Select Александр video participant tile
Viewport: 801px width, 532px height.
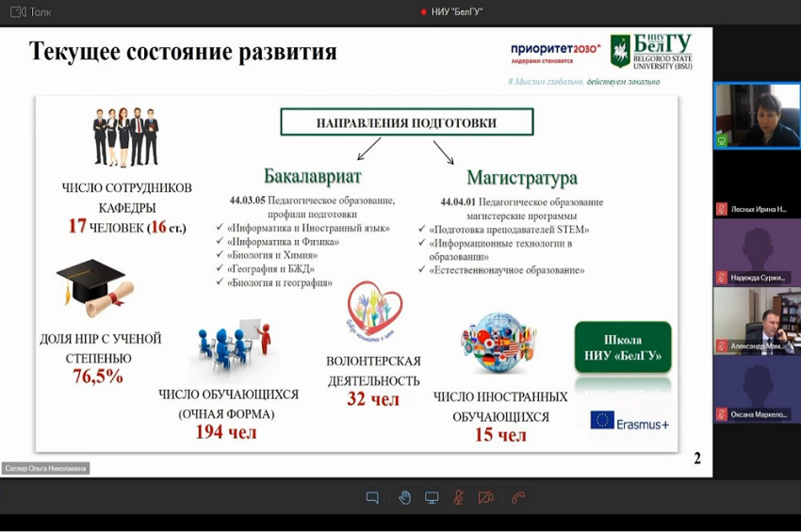click(757, 320)
